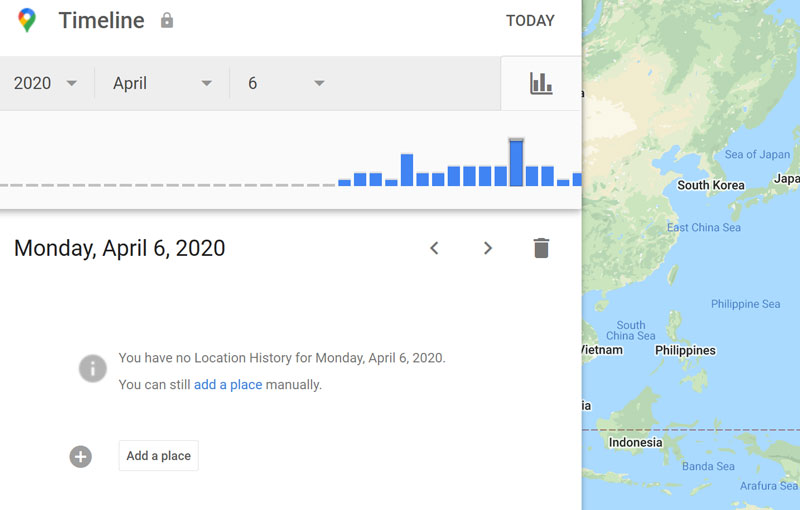The height and width of the screenshot is (510, 800).
Task: Click the gray info circle icon
Action: point(93,368)
